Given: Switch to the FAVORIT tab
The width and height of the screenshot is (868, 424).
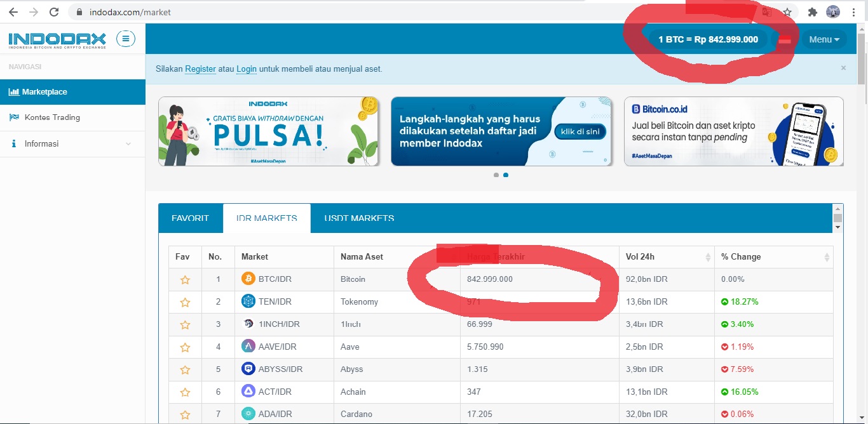Looking at the screenshot, I should click(x=191, y=218).
